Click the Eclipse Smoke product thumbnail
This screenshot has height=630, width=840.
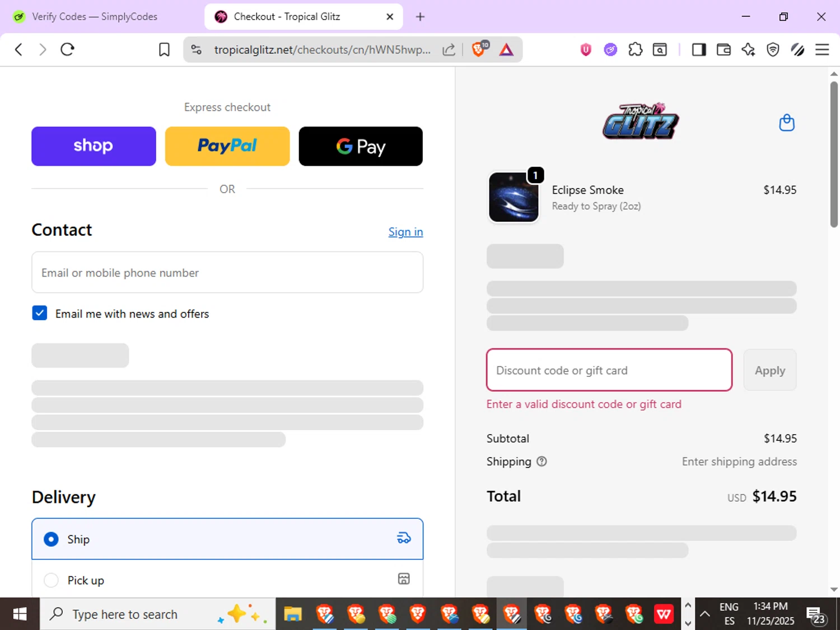point(514,197)
